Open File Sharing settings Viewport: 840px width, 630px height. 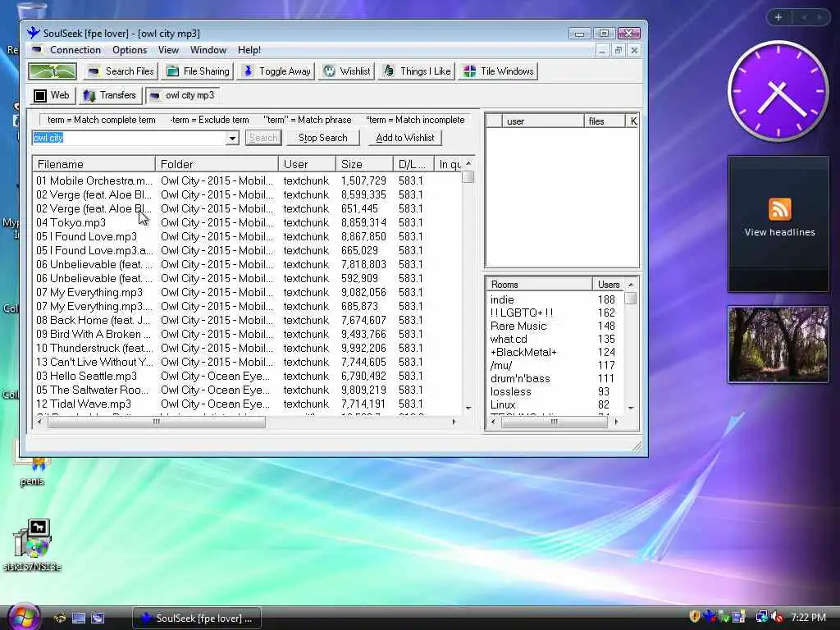(198, 71)
